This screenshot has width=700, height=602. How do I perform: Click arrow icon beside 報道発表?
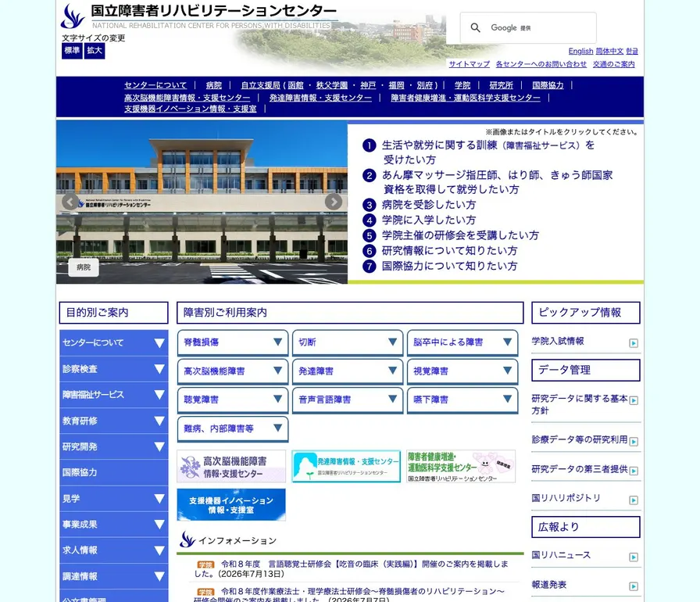[x=634, y=586]
